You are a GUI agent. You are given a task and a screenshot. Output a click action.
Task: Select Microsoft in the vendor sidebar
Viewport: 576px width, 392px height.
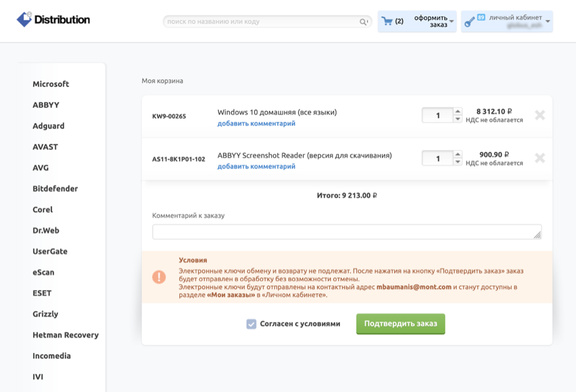click(51, 84)
